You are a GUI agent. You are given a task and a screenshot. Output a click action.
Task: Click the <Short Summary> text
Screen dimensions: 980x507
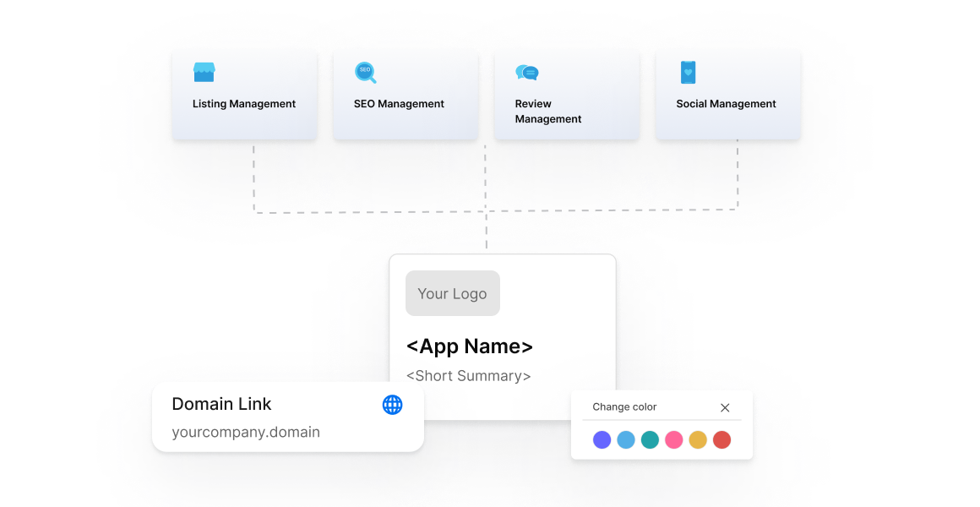pos(469,376)
